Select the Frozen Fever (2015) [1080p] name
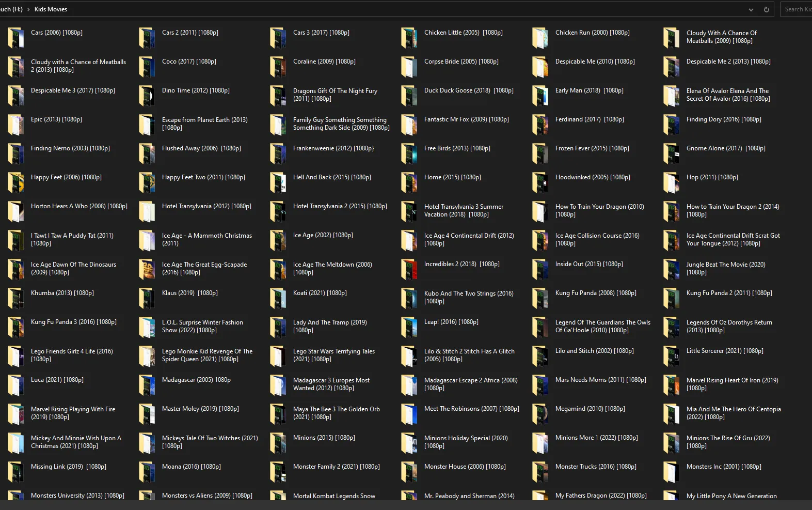 [592, 148]
